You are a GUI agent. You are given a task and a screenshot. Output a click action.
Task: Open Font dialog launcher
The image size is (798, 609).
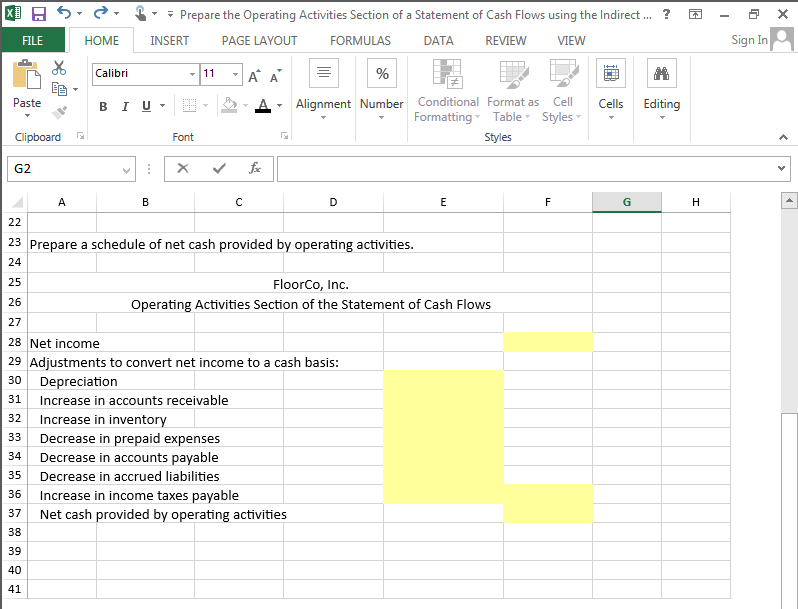[284, 135]
